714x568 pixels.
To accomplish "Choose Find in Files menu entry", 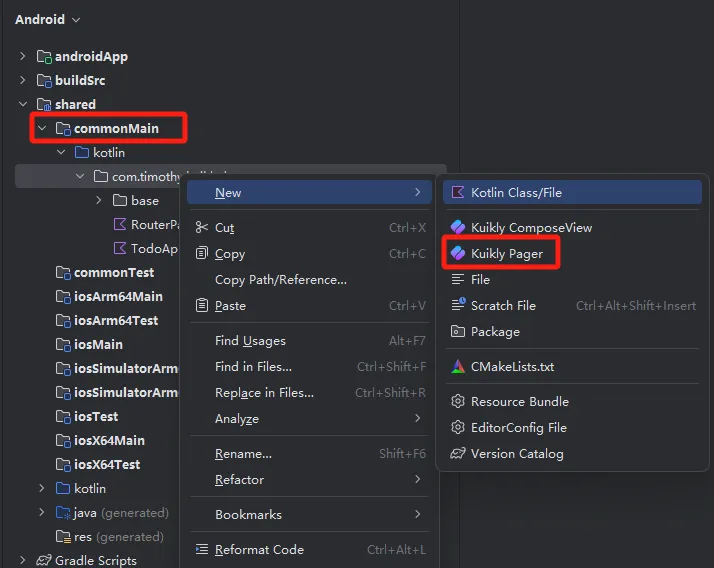I will coord(309,366).
